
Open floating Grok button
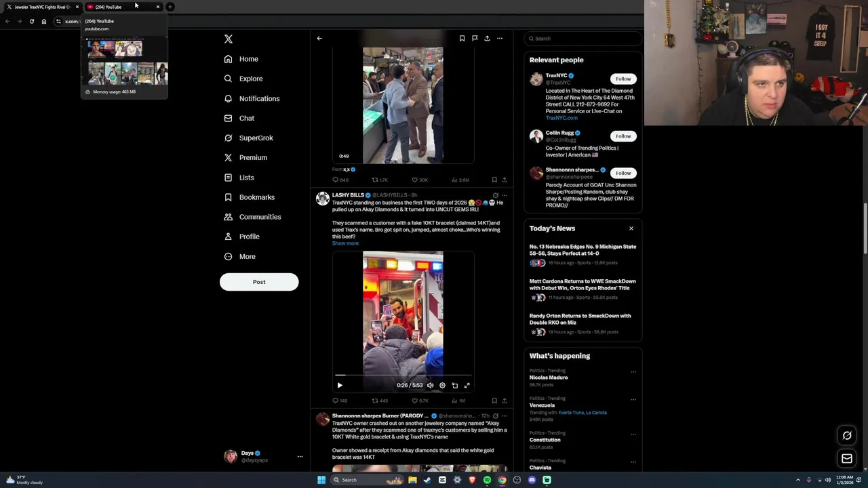(x=847, y=436)
